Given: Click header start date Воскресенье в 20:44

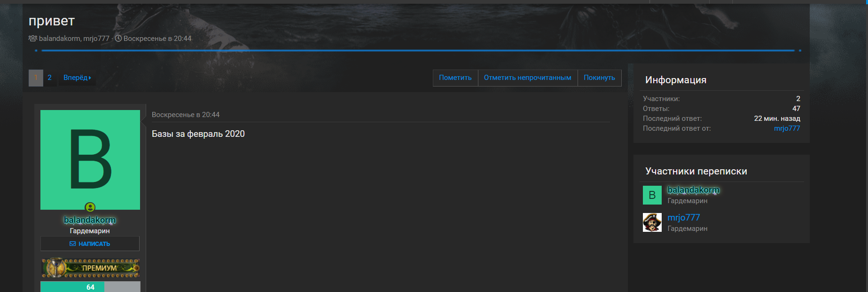Looking at the screenshot, I should click(x=157, y=39).
